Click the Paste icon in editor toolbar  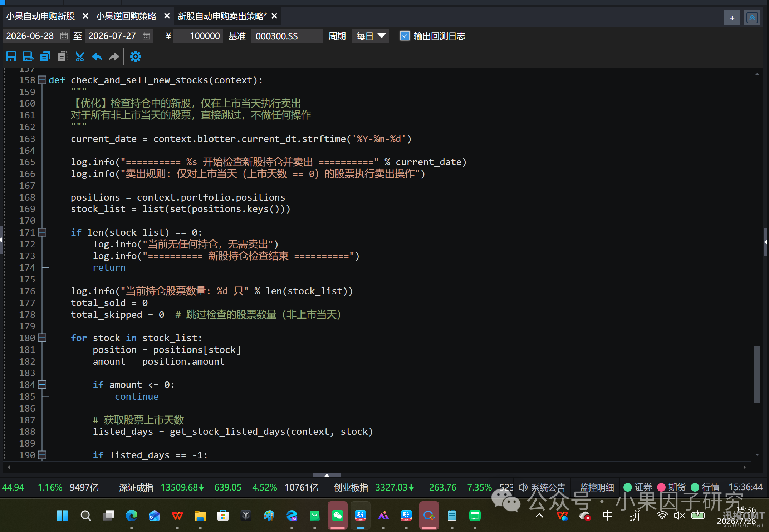tap(63, 56)
